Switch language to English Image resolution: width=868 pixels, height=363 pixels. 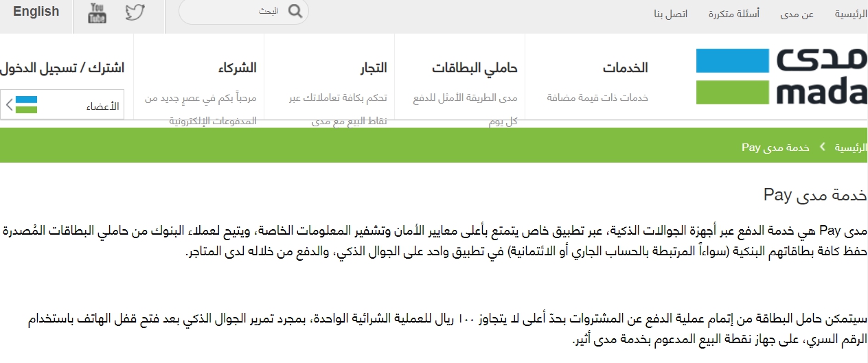(36, 12)
